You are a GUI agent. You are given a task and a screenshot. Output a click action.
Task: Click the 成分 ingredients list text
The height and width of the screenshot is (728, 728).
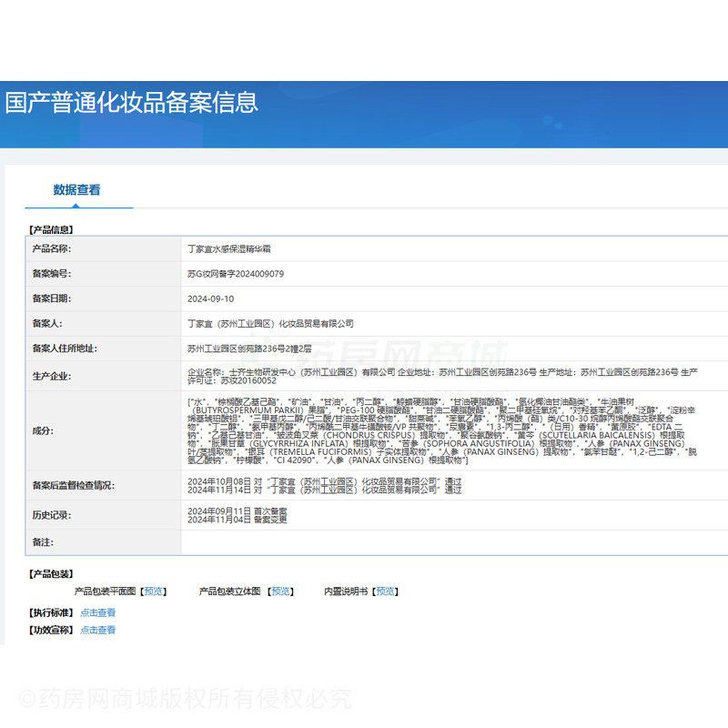pyautogui.click(x=442, y=430)
